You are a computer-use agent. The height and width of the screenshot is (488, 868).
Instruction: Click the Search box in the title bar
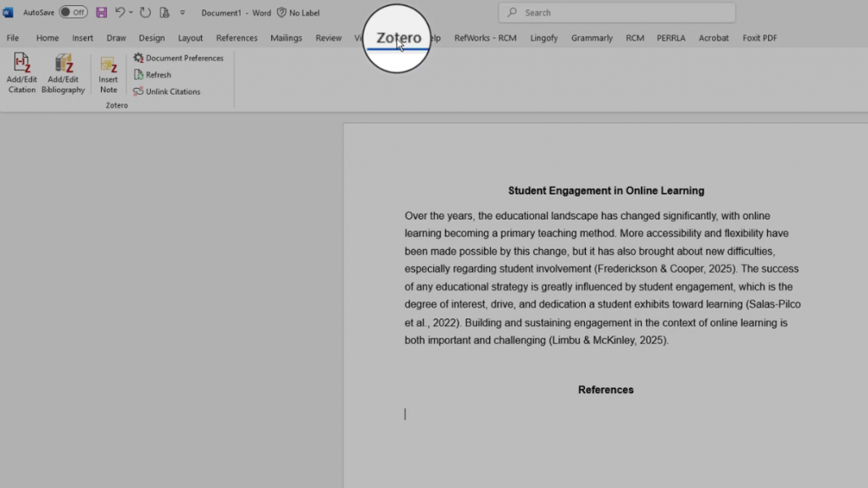[616, 13]
